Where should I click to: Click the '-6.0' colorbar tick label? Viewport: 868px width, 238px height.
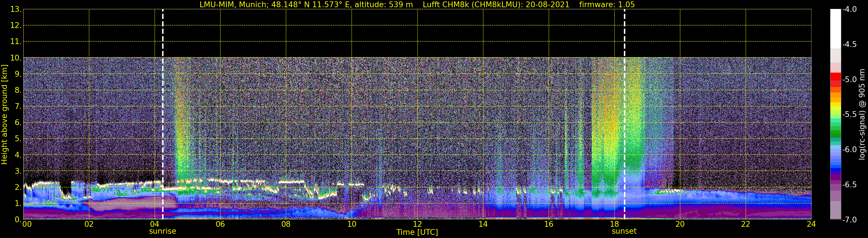click(x=849, y=150)
